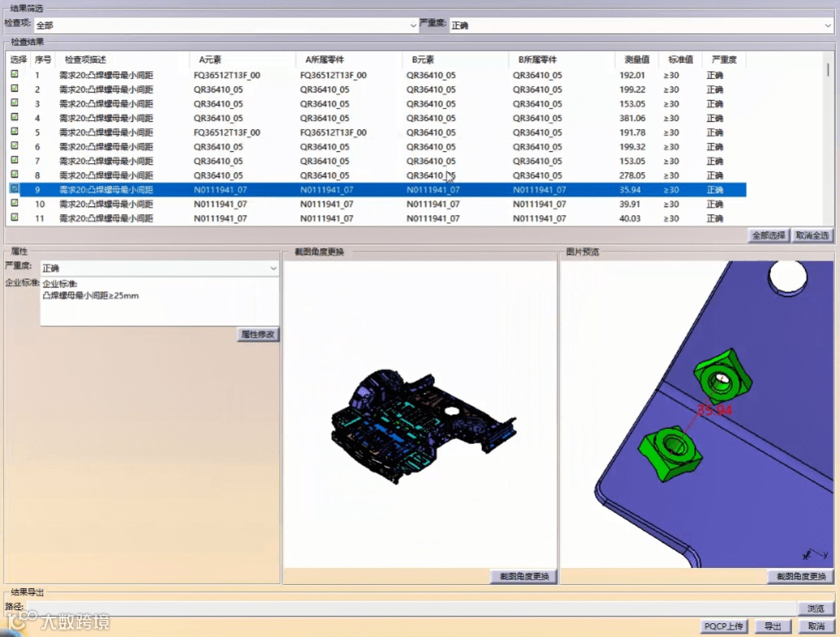The height and width of the screenshot is (637, 840).
Task: Toggle checkbox for row 10
Action: coord(15,203)
